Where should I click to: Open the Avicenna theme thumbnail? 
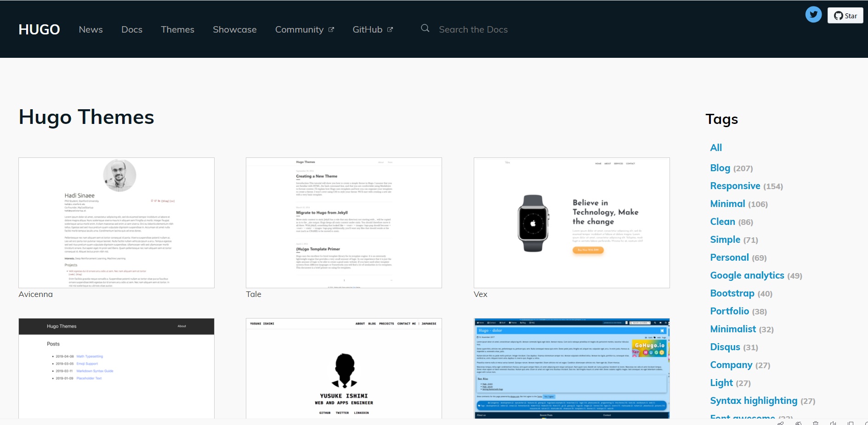[x=116, y=223]
